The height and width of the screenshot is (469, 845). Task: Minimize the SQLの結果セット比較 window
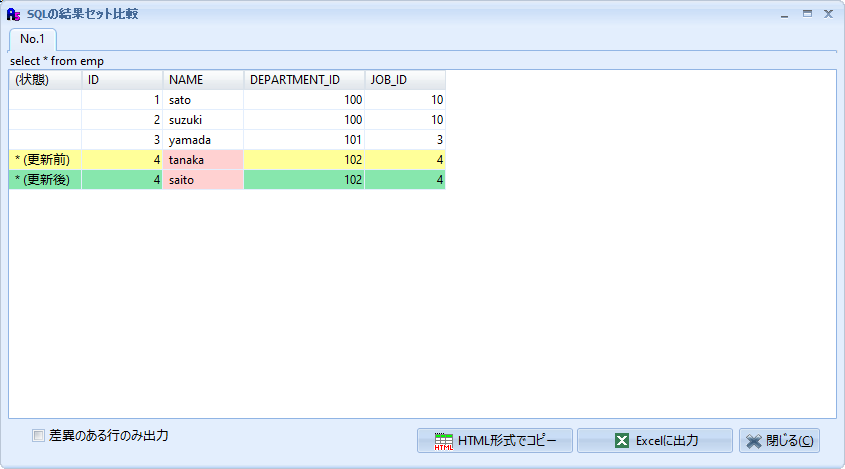pos(785,15)
